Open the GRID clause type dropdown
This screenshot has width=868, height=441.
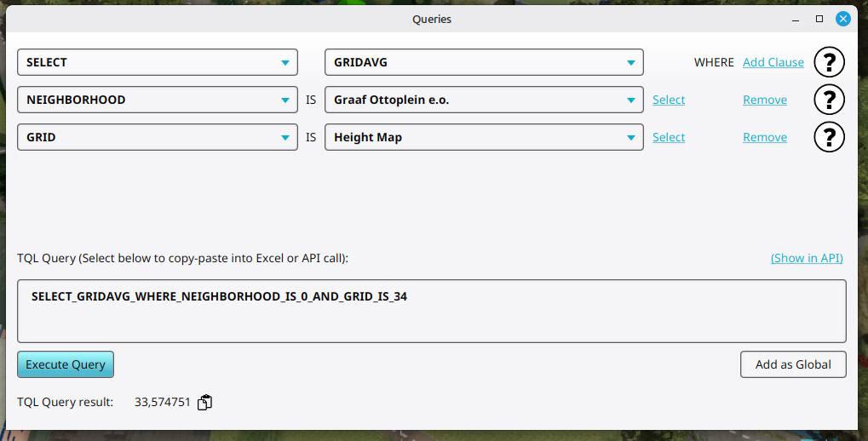point(158,137)
